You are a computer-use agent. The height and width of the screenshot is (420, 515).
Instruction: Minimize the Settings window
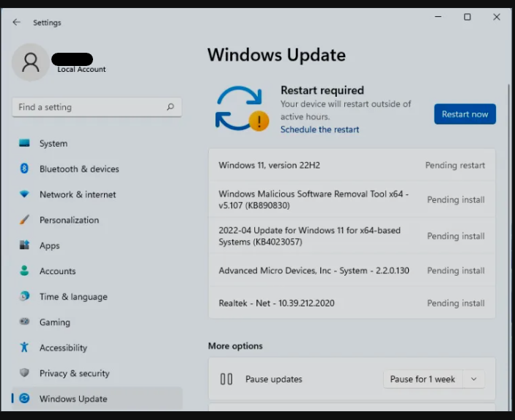438,16
